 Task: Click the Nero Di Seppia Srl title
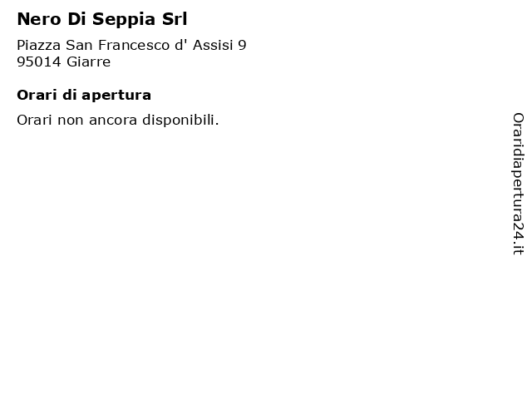[x=102, y=19]
